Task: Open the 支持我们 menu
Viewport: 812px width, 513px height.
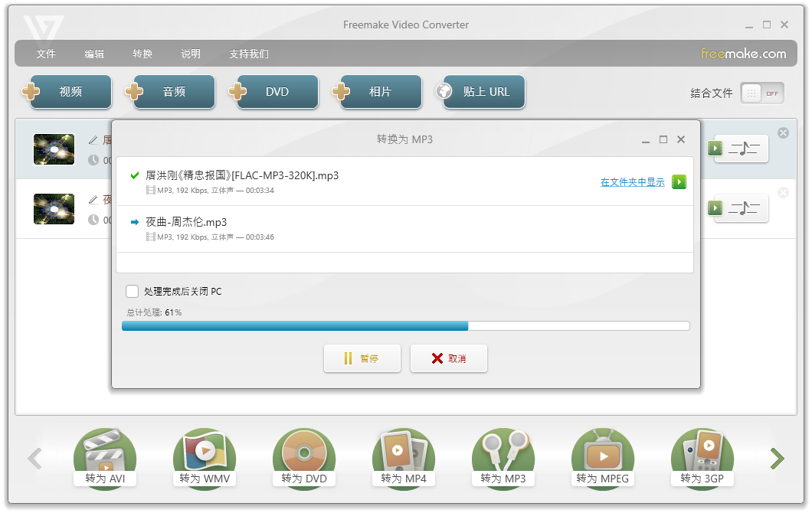Action: click(249, 54)
